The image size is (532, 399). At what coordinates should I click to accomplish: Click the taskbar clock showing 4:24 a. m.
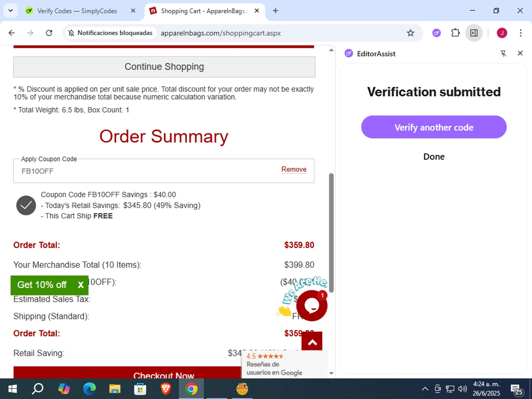486,389
